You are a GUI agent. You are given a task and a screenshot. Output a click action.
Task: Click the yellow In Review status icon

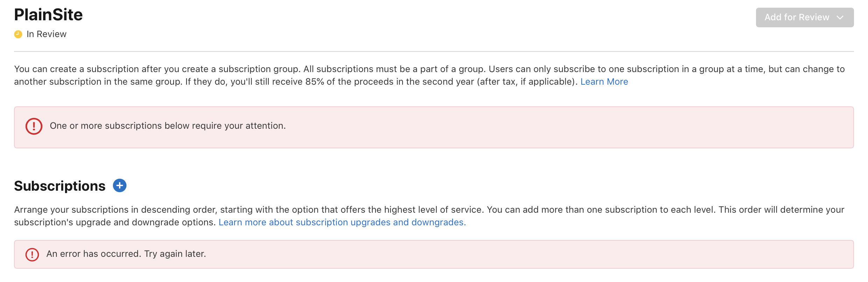18,34
